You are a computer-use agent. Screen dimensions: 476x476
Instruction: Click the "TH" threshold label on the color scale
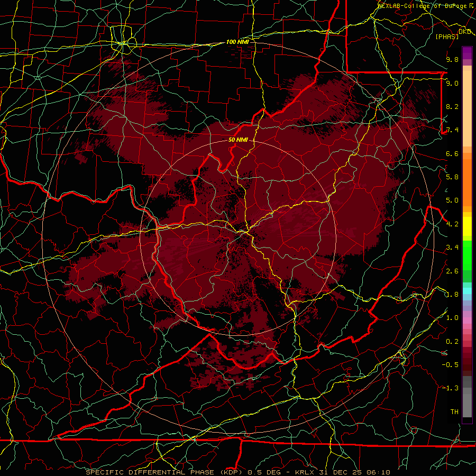pos(454,412)
